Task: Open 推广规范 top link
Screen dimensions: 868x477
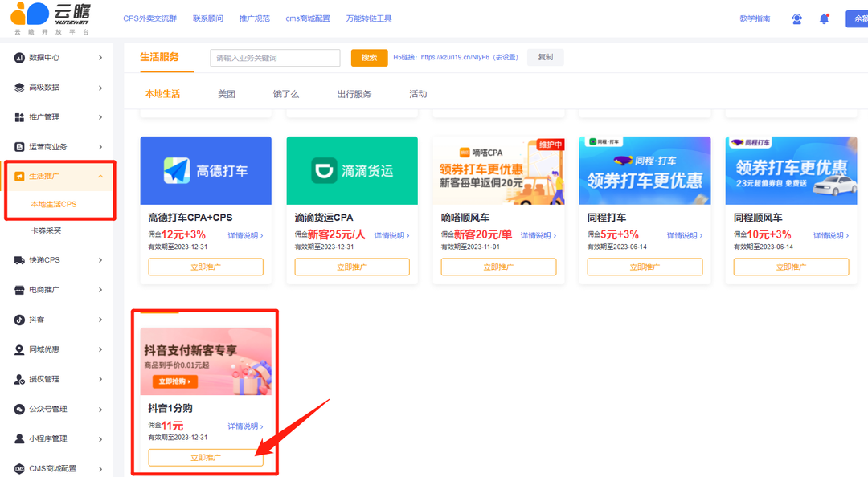Action: (255, 18)
